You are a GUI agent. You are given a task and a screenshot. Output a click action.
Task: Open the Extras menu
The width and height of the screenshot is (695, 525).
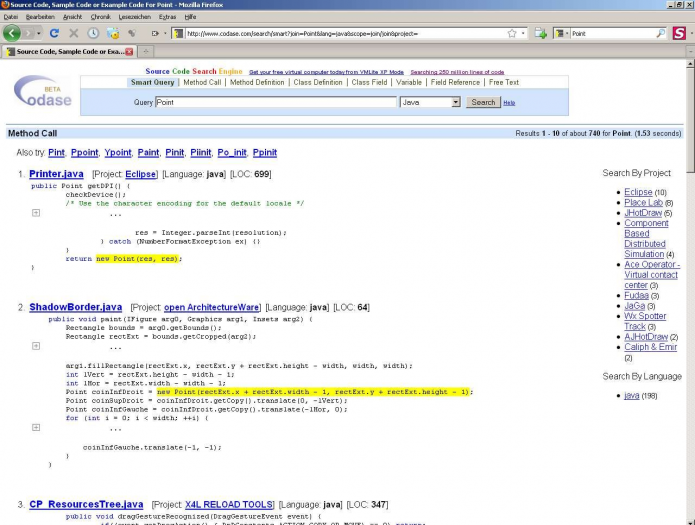coord(167,17)
